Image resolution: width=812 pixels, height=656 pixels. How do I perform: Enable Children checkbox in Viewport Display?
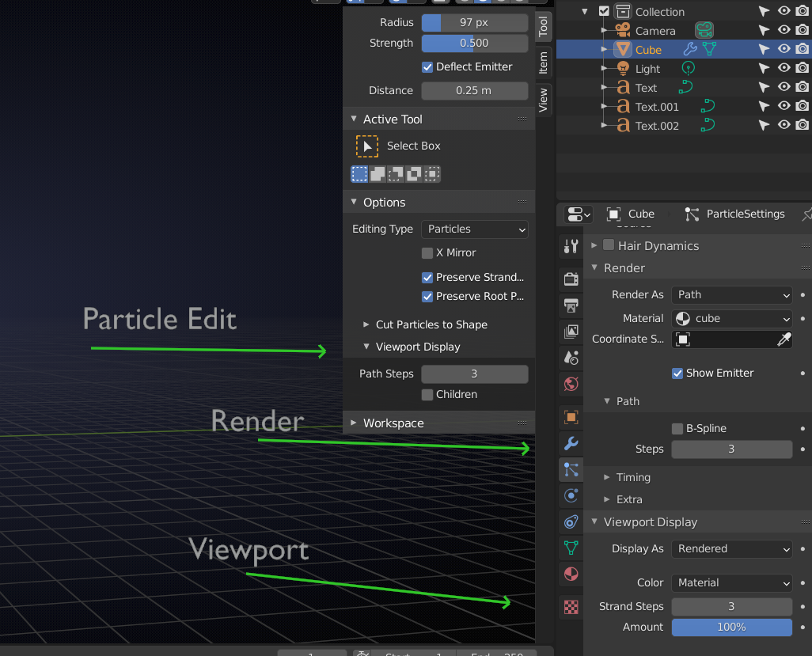click(427, 395)
